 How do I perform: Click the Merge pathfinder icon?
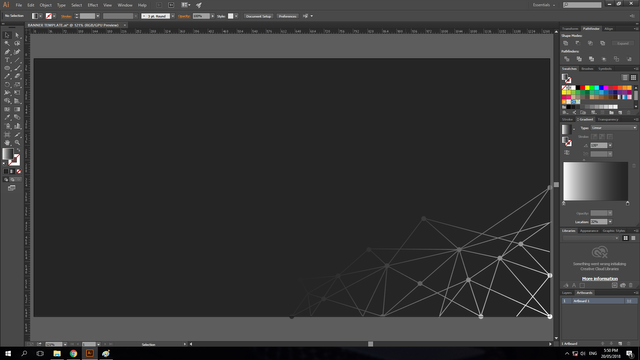click(x=591, y=59)
